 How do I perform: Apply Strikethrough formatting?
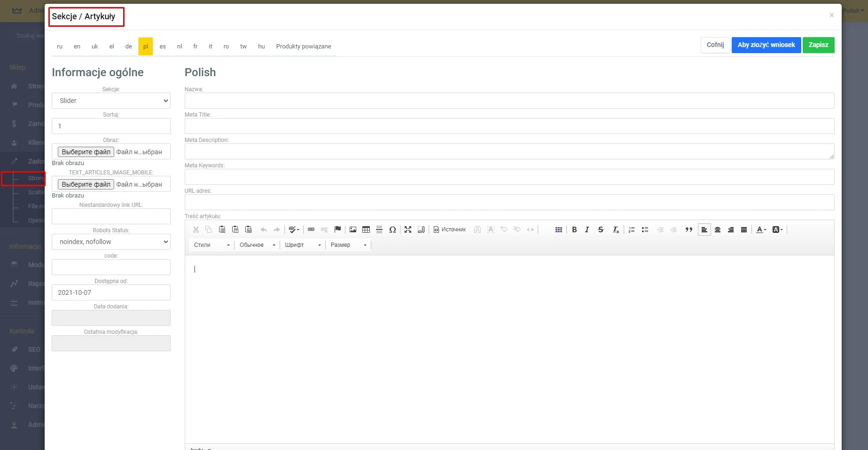tap(601, 229)
